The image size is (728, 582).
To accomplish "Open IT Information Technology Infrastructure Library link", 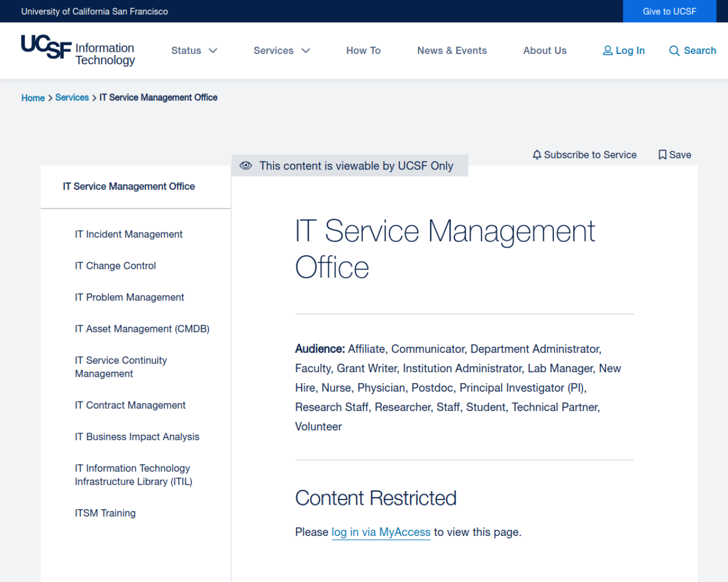I will (134, 475).
